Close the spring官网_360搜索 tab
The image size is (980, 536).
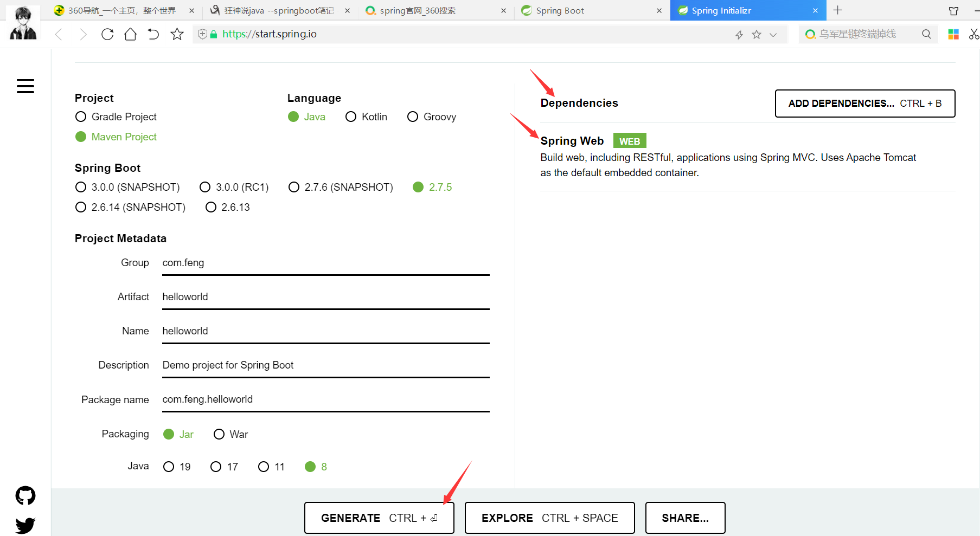[x=503, y=10]
